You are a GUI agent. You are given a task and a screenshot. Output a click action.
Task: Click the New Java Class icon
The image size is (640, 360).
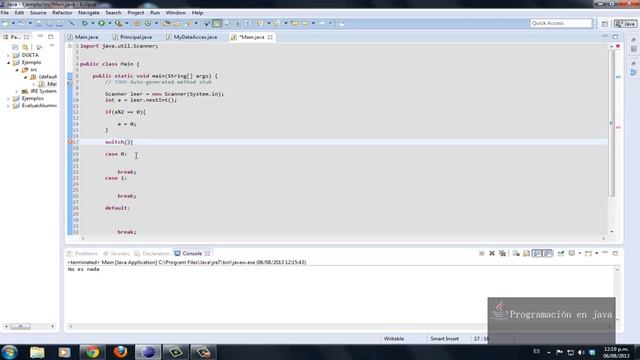pos(148,24)
